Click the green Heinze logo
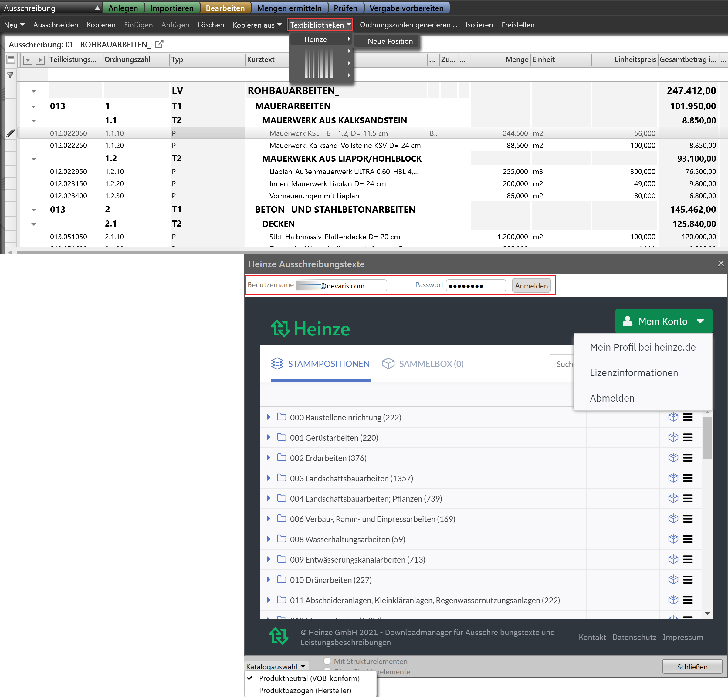This screenshot has height=700, width=728. tap(310, 328)
